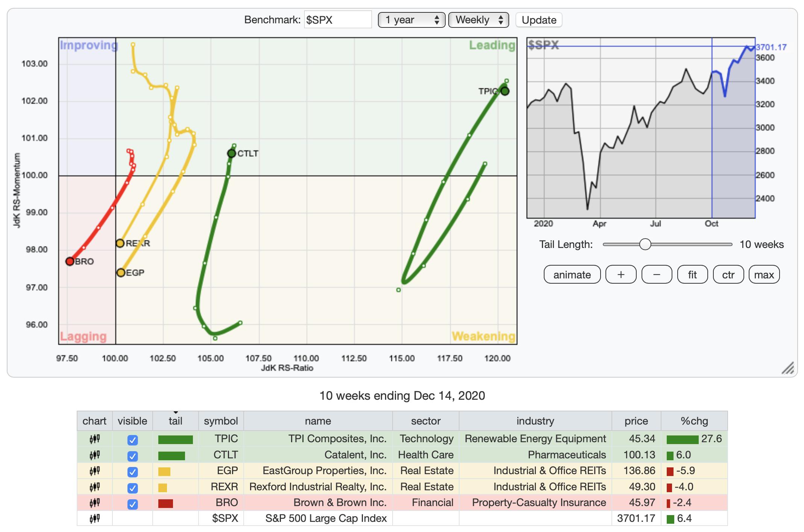Click the $SPX price chart thumbnail
Image resolution: width=804 pixels, height=532 pixels.
(x=641, y=128)
